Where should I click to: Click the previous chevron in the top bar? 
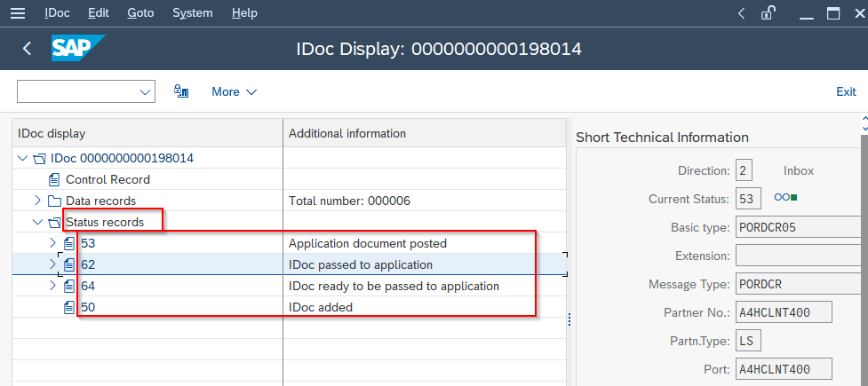[741, 13]
